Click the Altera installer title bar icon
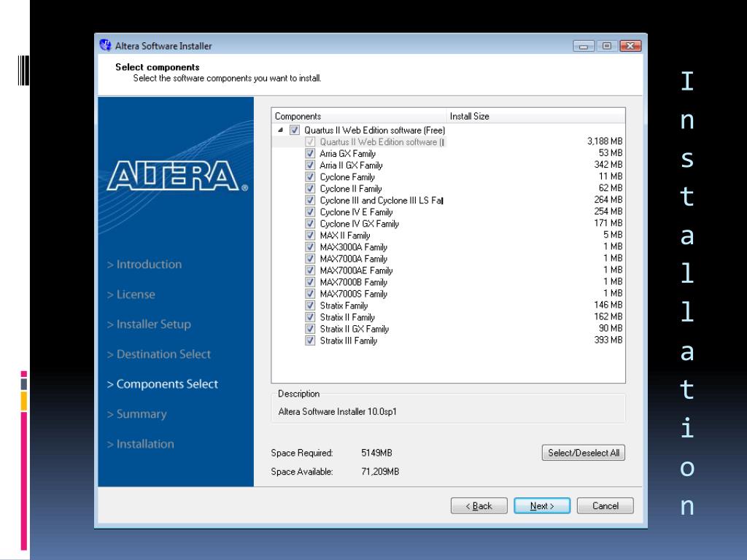 105,46
